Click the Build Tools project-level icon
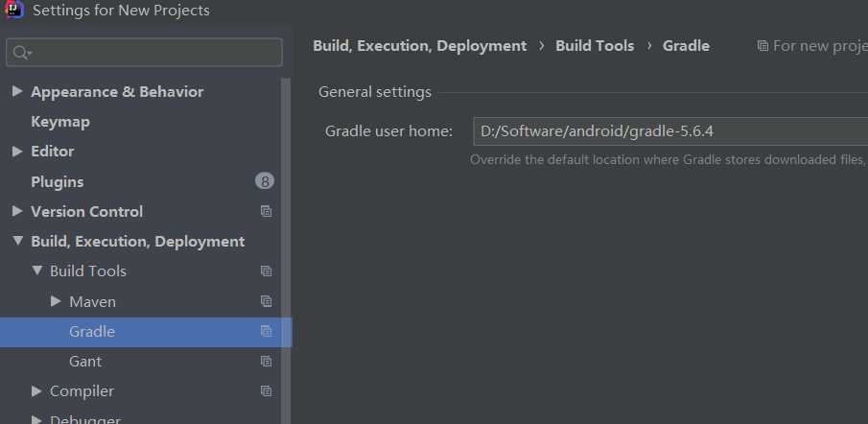Screen dimensions: 868x424 (267, 271)
